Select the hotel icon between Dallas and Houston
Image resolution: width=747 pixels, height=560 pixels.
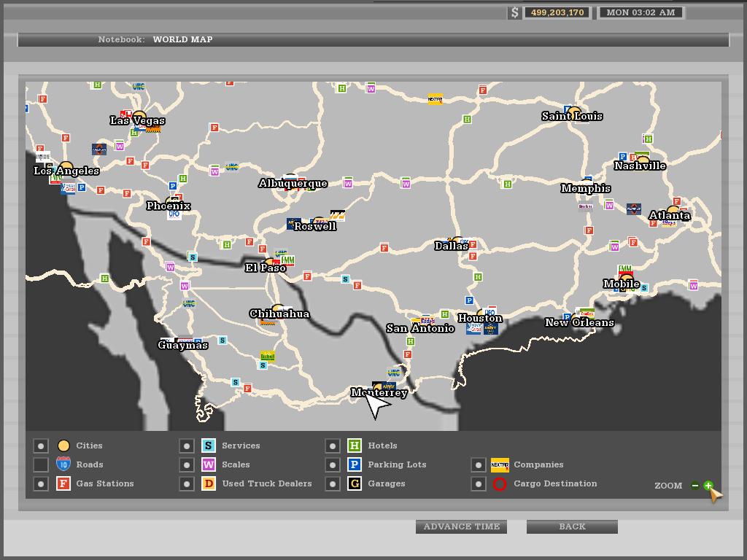(x=478, y=276)
